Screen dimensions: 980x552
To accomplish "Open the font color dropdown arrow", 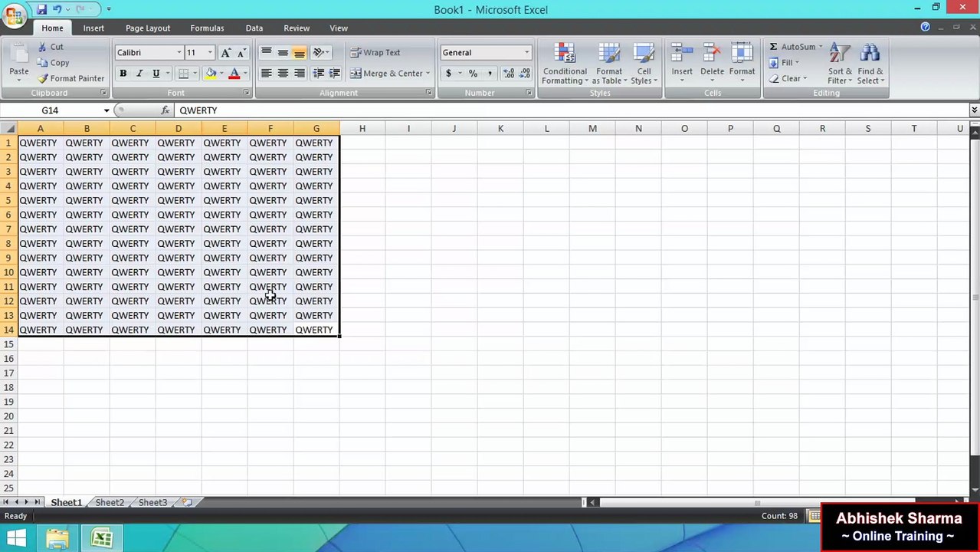I will (245, 74).
